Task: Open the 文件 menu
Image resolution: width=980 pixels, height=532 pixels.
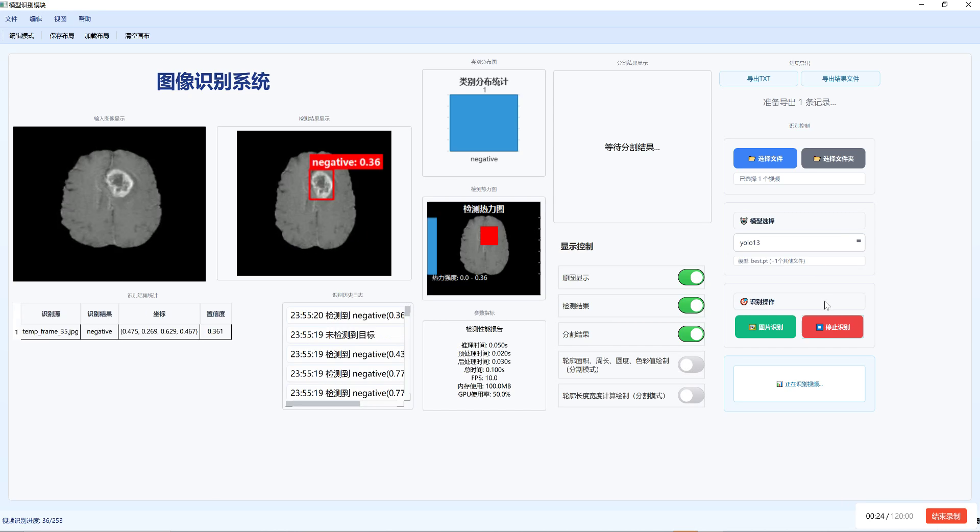Action: pyautogui.click(x=11, y=19)
